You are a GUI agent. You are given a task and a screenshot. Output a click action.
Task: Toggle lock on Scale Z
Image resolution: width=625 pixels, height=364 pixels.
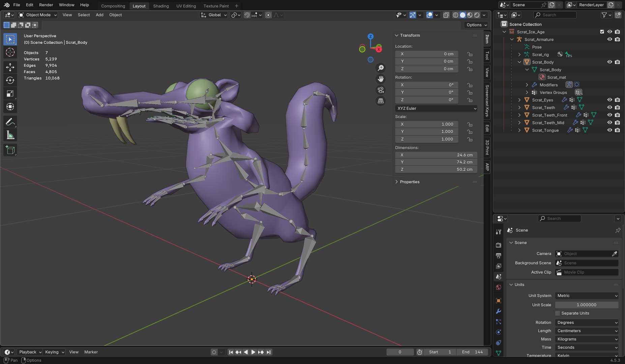470,139
